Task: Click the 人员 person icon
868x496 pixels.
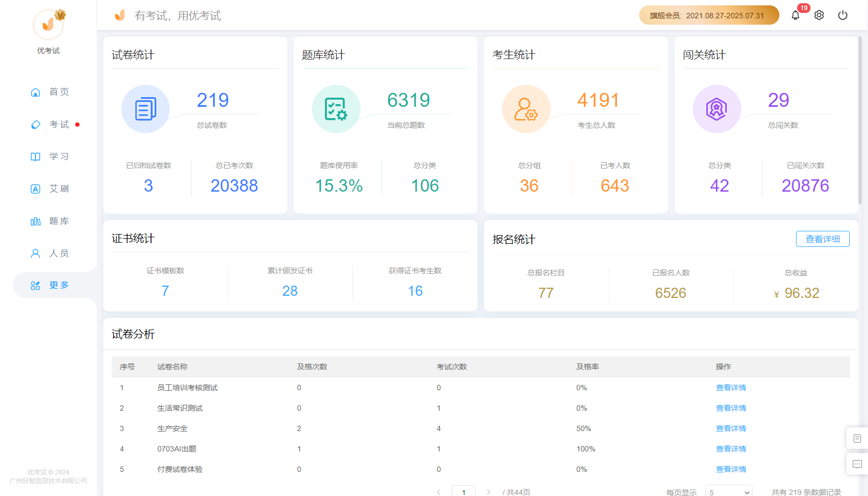Action: (x=35, y=253)
